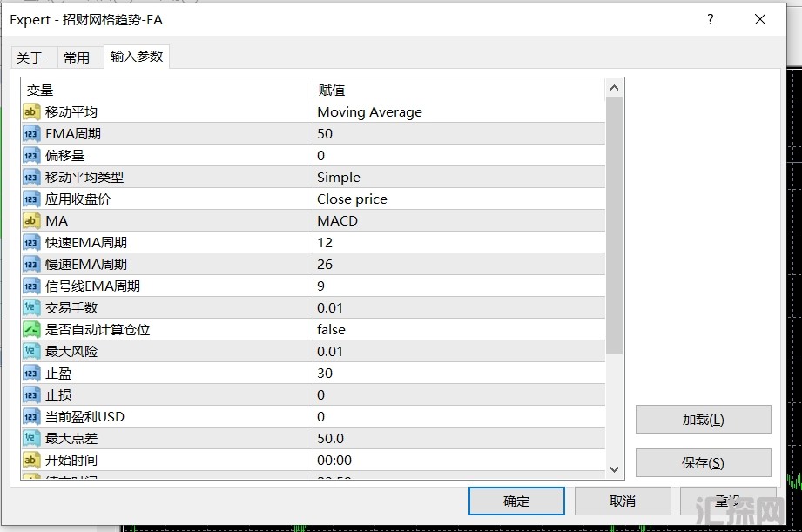Click the 赋值 column header

coord(459,90)
